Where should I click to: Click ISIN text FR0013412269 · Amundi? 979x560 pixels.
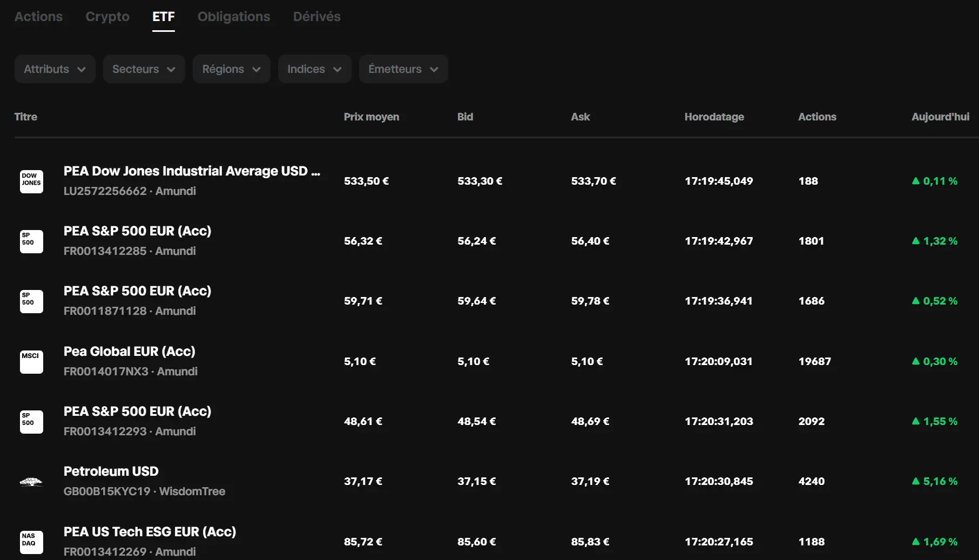click(x=130, y=552)
